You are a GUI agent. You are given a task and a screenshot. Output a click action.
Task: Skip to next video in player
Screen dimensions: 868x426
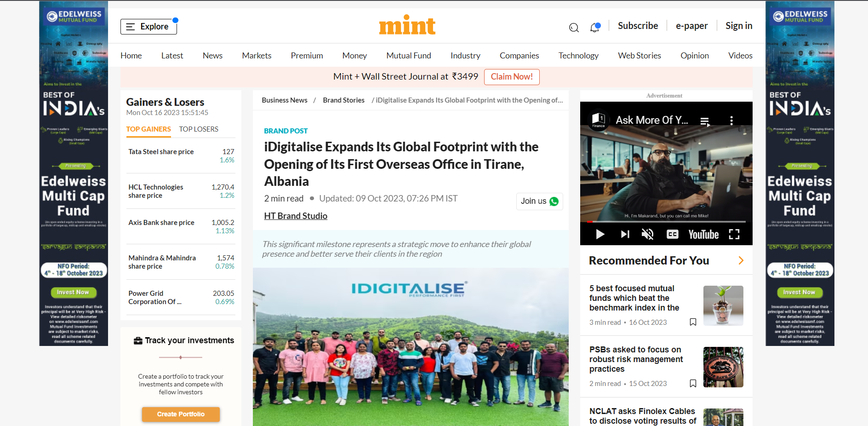(625, 234)
